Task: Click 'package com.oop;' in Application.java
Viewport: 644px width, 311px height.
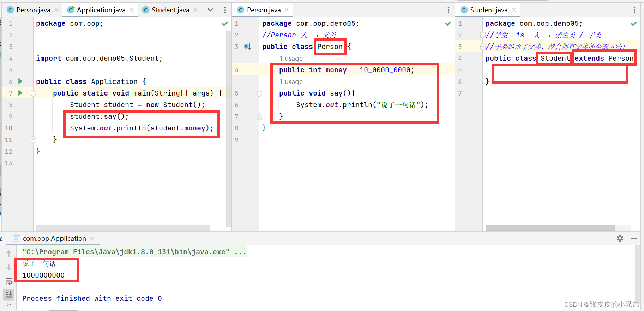Action: (x=70, y=24)
